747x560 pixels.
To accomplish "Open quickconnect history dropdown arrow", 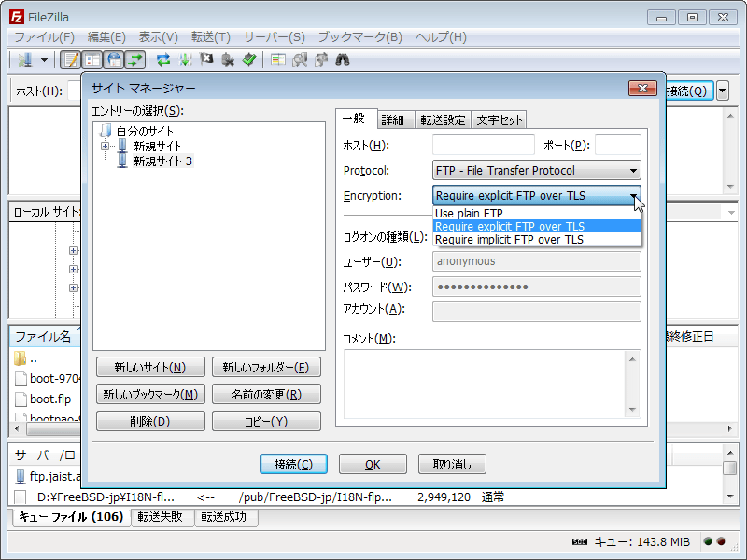I will click(x=723, y=91).
